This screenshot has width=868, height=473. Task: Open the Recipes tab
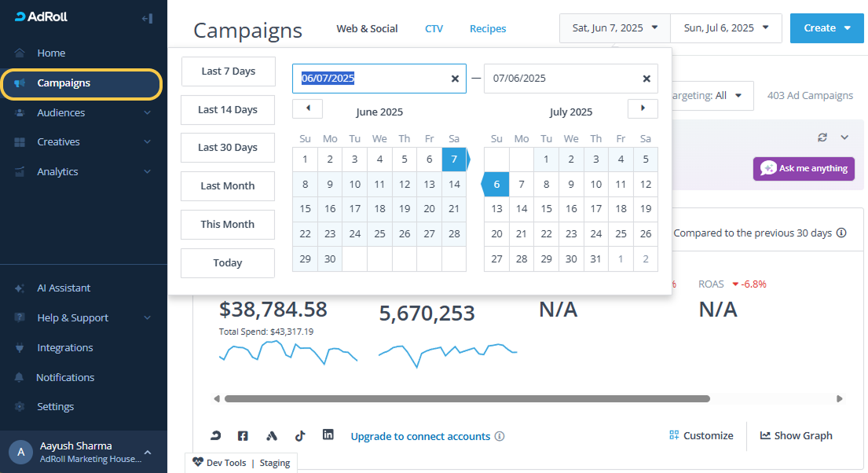point(488,29)
